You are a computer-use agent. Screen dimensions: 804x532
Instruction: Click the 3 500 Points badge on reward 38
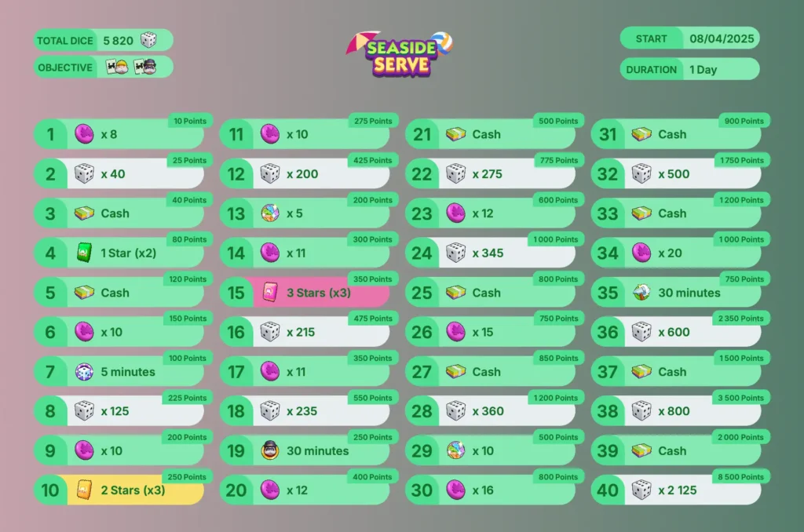[x=740, y=398]
